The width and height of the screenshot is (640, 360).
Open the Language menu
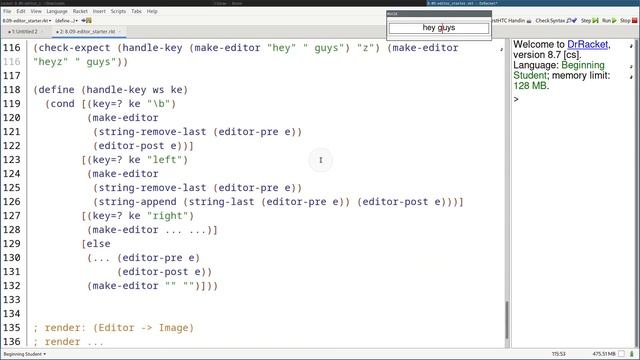click(57, 11)
